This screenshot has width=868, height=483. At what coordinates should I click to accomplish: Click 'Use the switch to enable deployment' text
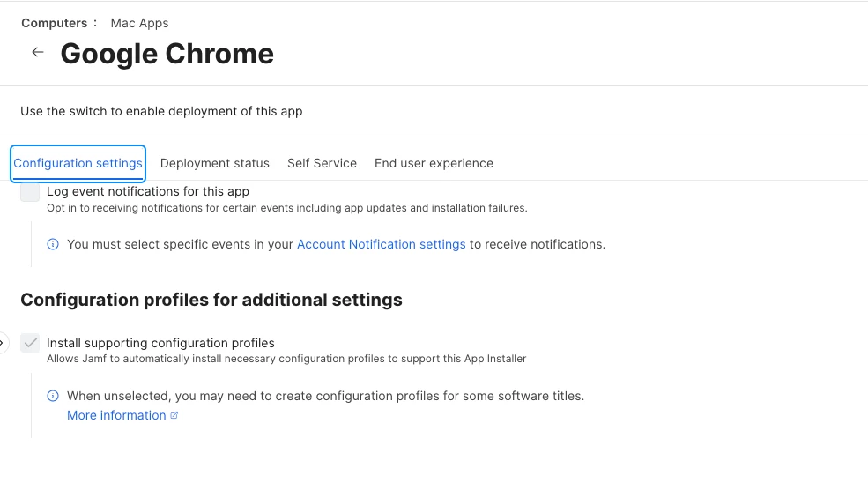pyautogui.click(x=161, y=111)
